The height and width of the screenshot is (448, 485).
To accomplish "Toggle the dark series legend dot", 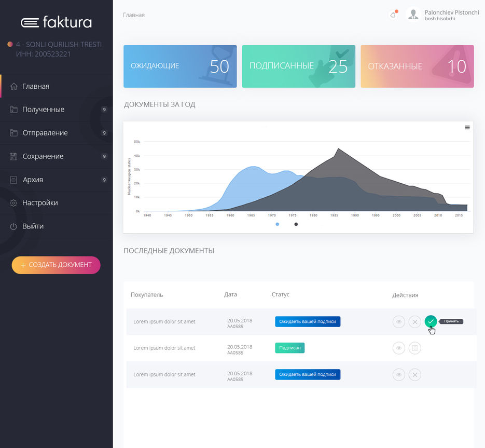I will coord(296,224).
